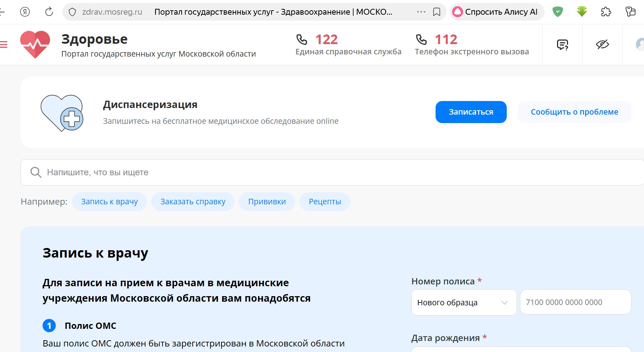Open the green downloads arrow icon

point(582,12)
